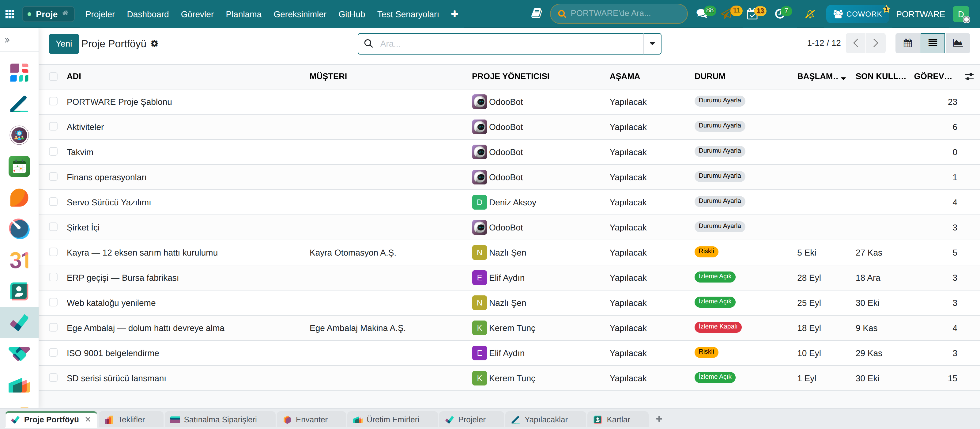Screen dimensions: 980x429
Task: Click the red İzleme Kapalı status badge
Action: [718, 326]
